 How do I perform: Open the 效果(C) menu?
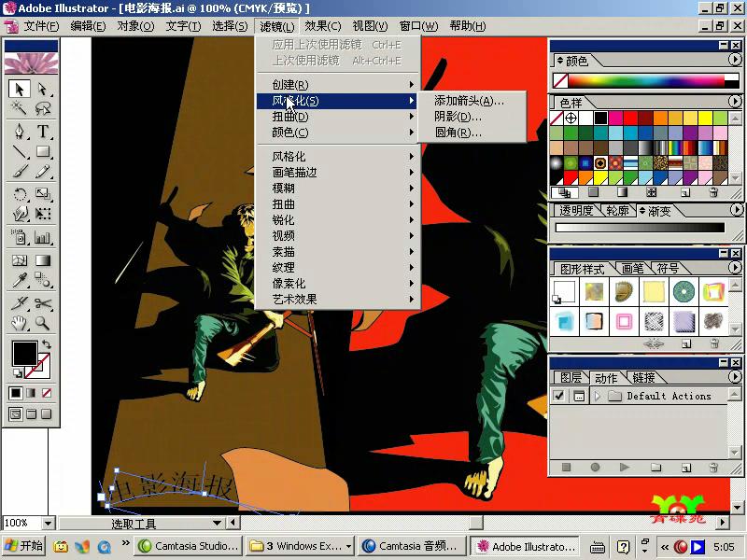click(x=322, y=26)
